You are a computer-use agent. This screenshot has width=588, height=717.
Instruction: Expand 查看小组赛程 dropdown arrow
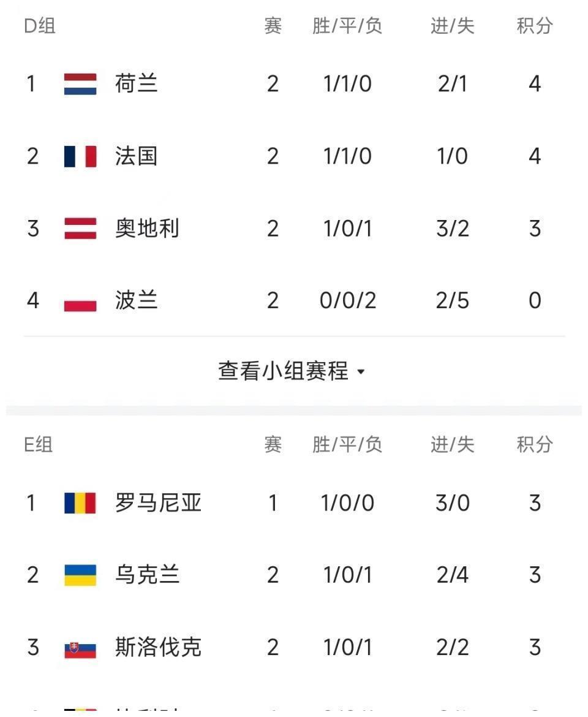point(361,372)
